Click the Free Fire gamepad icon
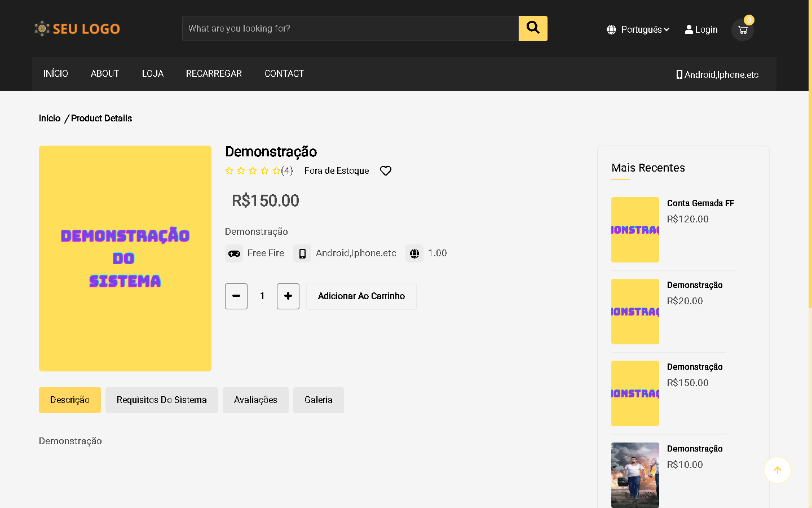 [x=234, y=253]
